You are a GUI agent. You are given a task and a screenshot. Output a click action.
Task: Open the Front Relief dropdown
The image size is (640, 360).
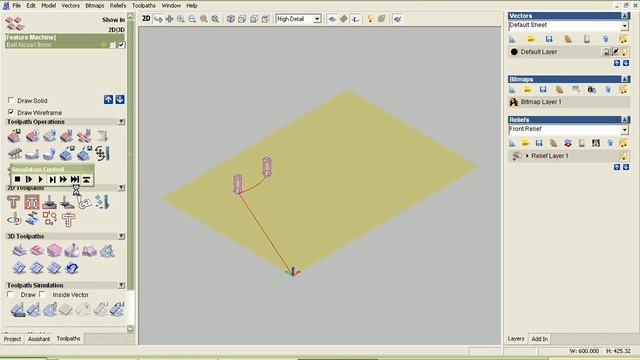tap(624, 130)
